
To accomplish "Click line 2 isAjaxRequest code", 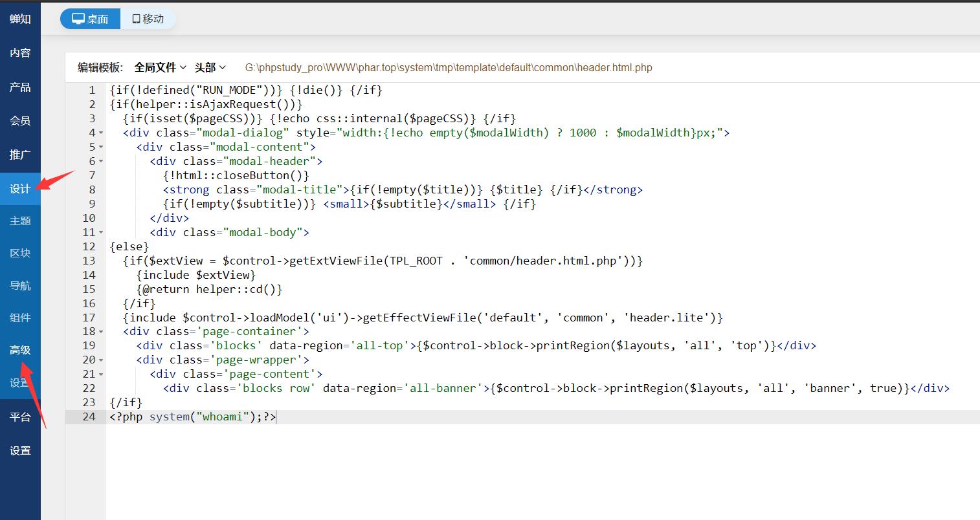I will pyautogui.click(x=206, y=104).
